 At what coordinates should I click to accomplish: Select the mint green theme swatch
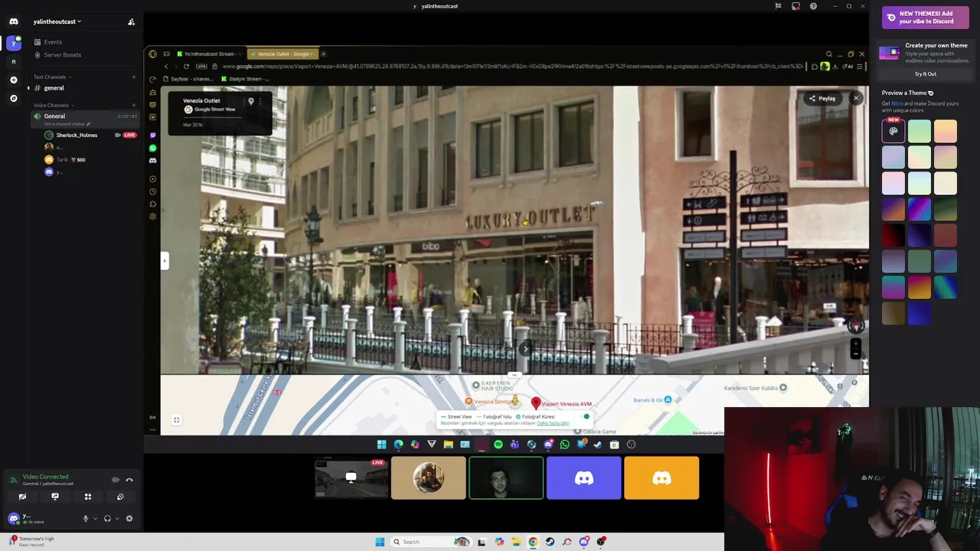click(x=920, y=132)
